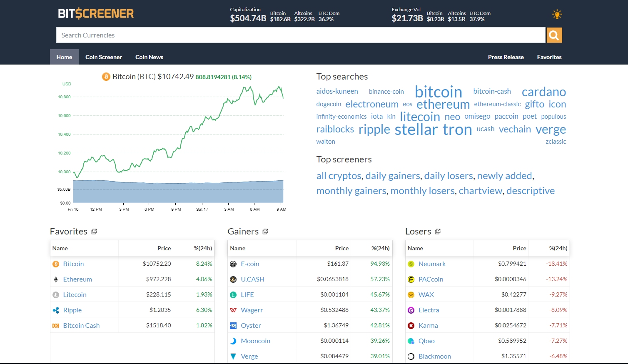Click the $504.74B Capitalization value
The width and height of the screenshot is (628, 364).
(248, 18)
